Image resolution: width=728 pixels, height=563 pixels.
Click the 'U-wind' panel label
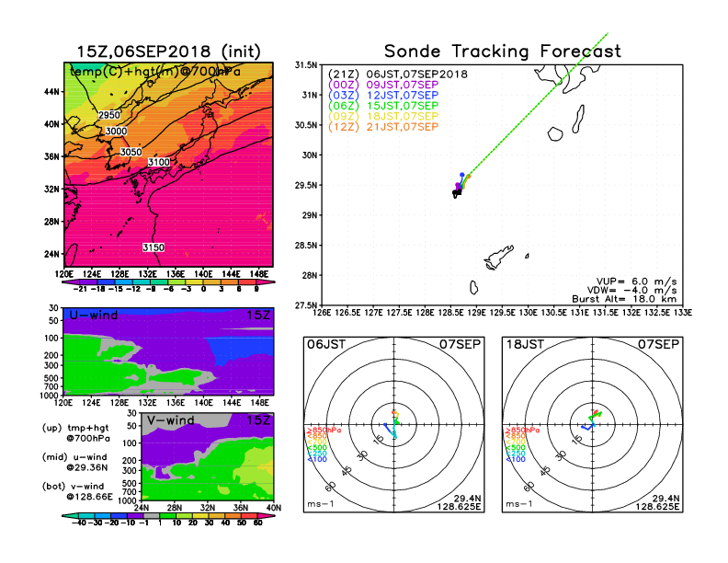pos(94,315)
